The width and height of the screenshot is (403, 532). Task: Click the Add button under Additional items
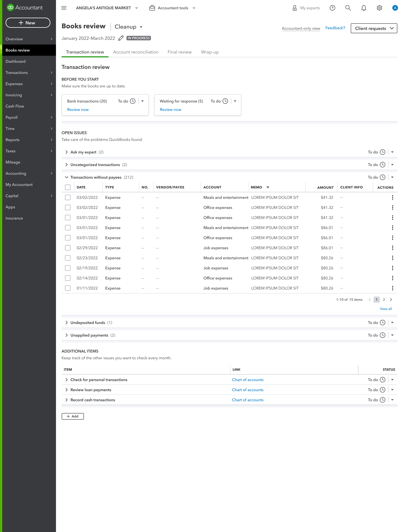[x=73, y=416]
